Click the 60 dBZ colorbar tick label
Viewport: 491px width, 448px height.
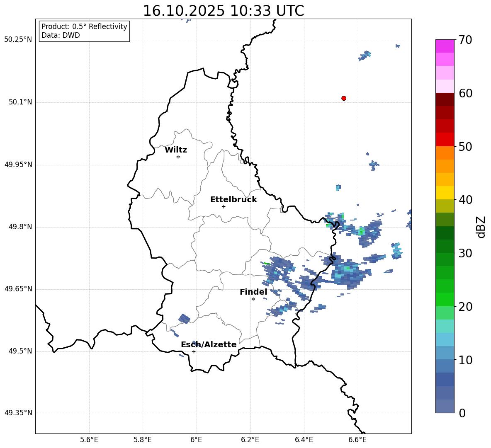click(x=465, y=93)
